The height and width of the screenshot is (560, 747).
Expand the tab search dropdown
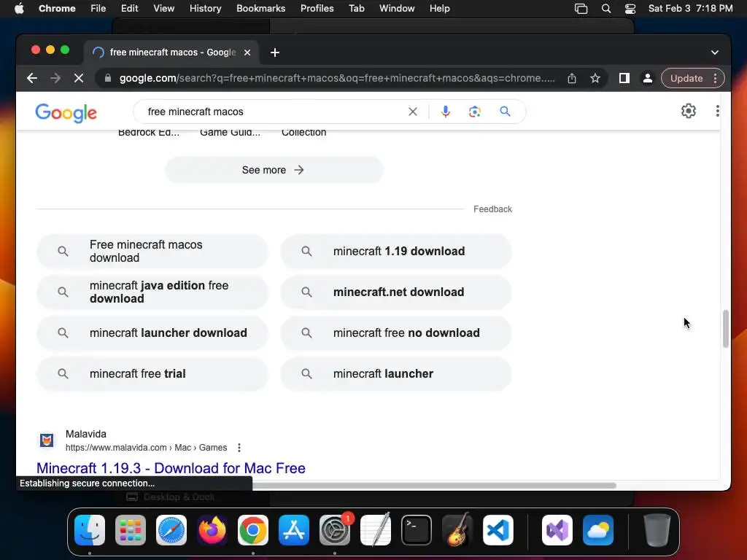point(715,52)
